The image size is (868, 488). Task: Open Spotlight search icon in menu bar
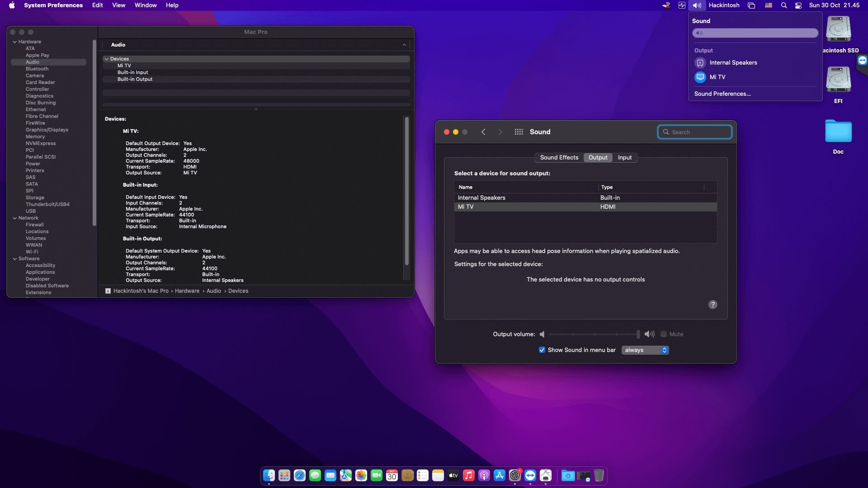click(784, 5)
